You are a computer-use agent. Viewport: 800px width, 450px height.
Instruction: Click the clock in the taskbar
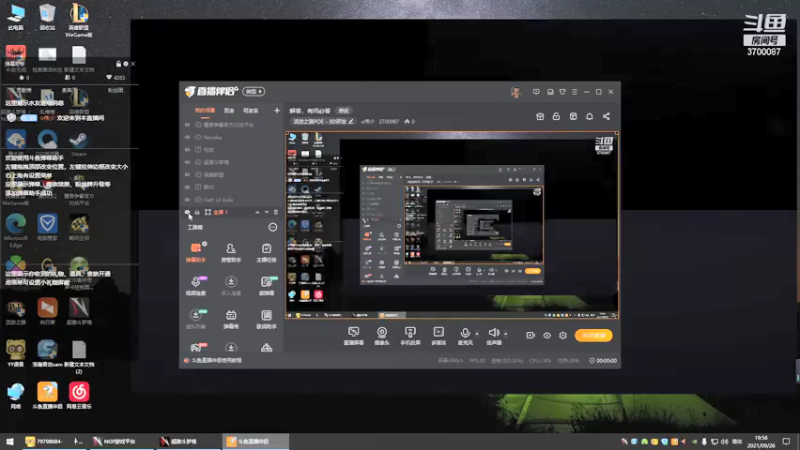(761, 441)
